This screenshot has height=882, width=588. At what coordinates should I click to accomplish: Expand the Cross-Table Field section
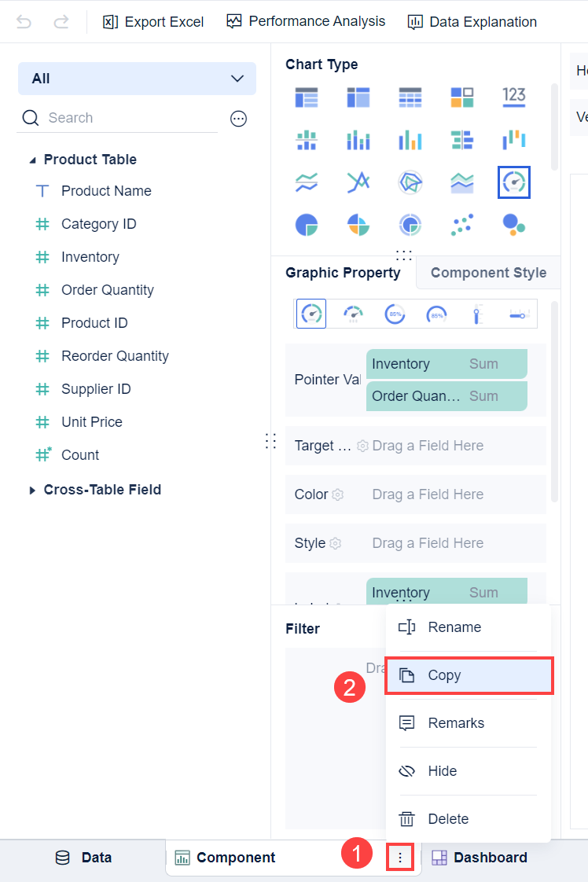pyautogui.click(x=102, y=489)
